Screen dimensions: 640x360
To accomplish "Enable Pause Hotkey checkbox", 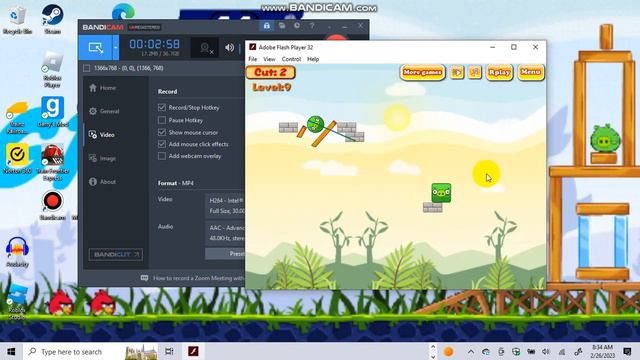I will click(162, 120).
